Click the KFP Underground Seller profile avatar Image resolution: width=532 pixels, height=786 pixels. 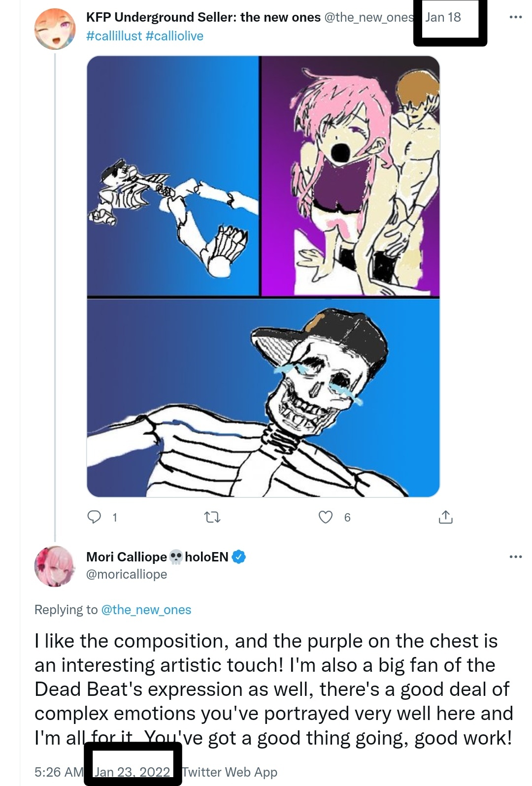tap(55, 29)
